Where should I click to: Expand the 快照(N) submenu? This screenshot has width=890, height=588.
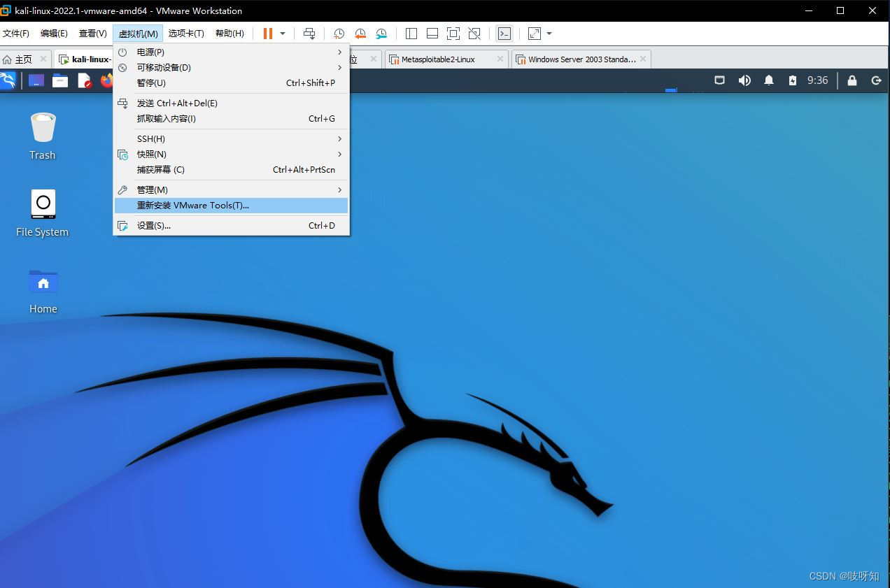pos(231,155)
